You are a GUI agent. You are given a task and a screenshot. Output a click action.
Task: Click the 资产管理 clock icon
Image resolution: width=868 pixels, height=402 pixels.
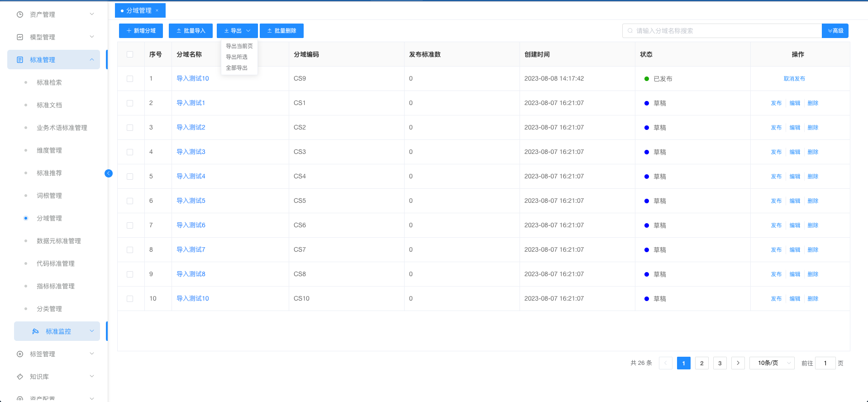20,14
